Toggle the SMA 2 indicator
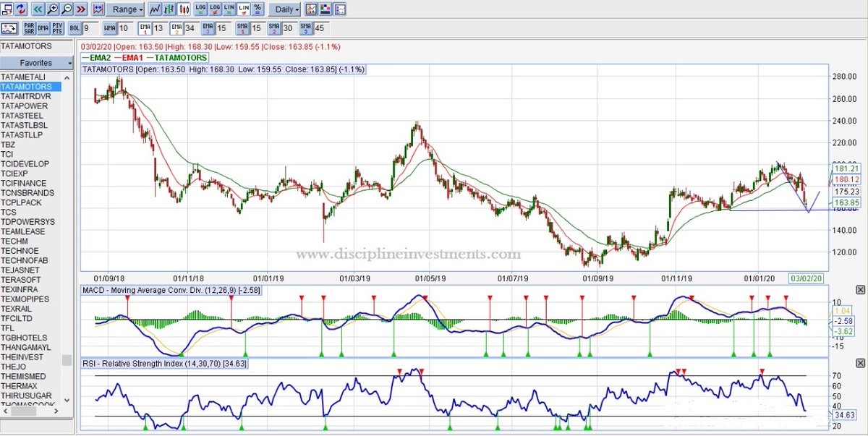 point(274,28)
